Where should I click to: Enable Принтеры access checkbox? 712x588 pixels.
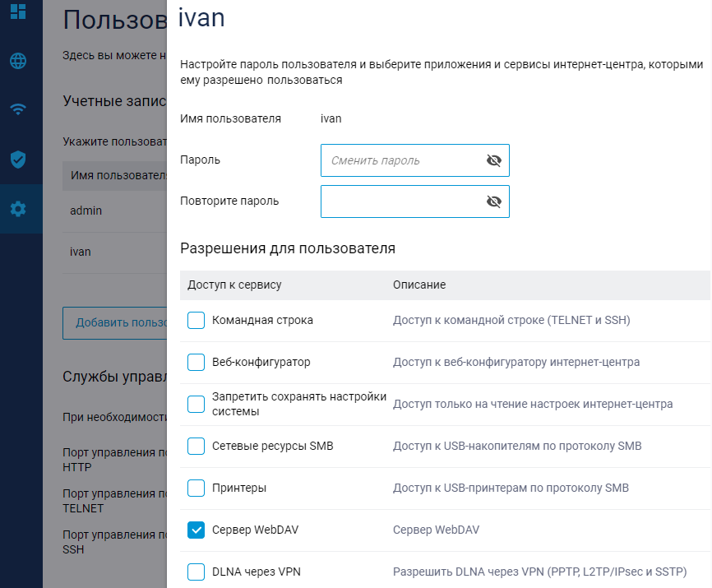tap(196, 488)
